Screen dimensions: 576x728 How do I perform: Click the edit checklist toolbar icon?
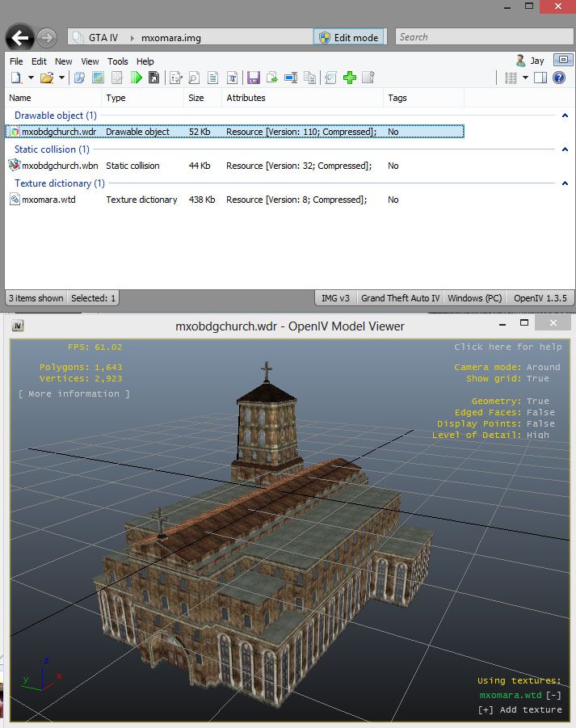175,78
